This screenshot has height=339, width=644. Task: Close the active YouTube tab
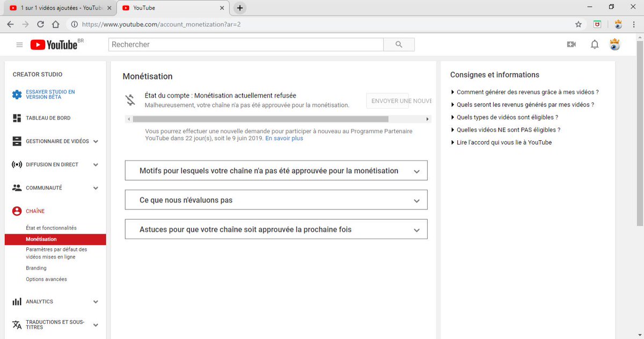coord(222,8)
